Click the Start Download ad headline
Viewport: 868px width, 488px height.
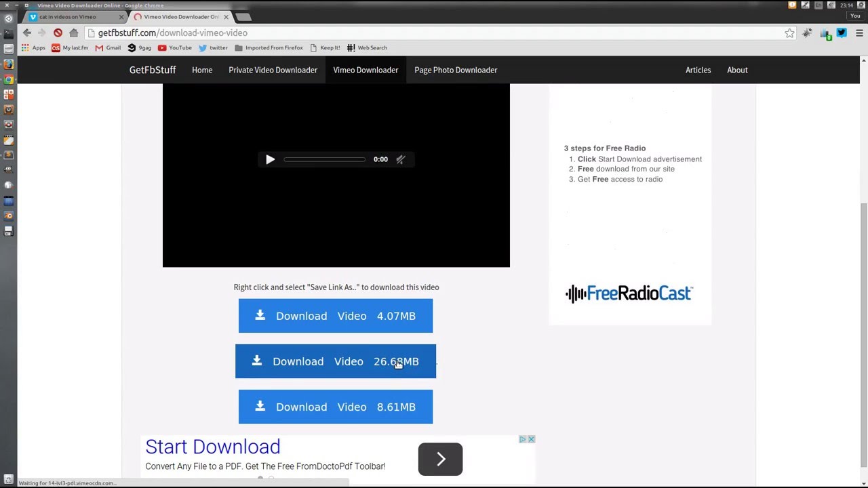tap(212, 447)
